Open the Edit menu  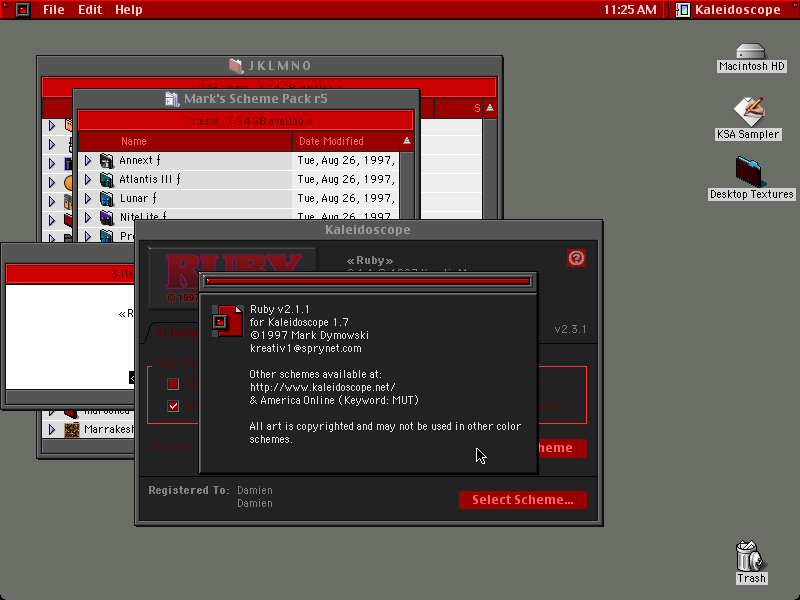(90, 10)
